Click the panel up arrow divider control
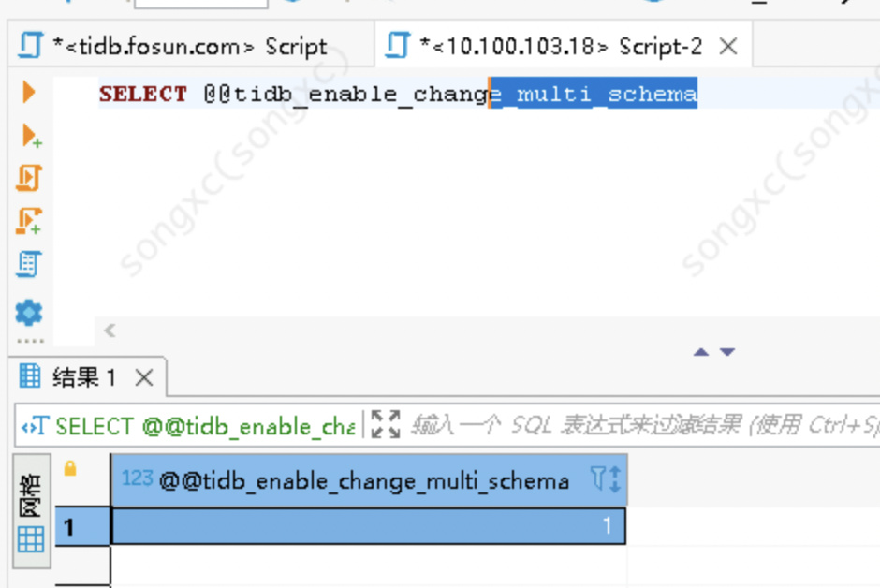Viewport: 880px width, 588px height. click(701, 352)
